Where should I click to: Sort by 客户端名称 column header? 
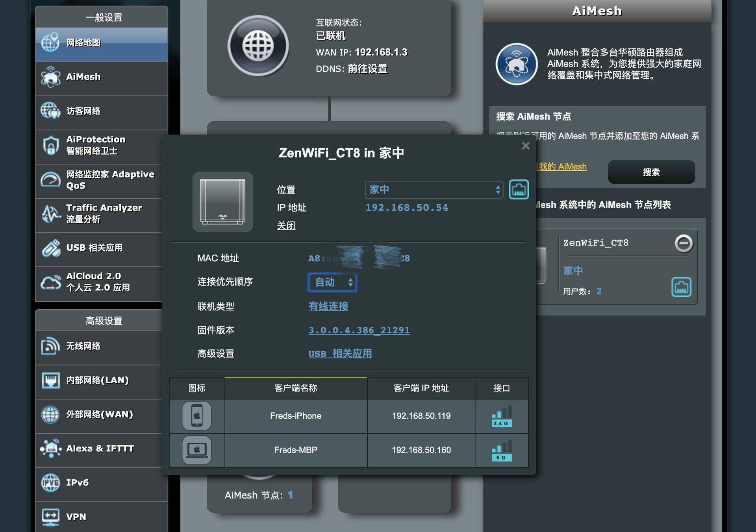pyautogui.click(x=296, y=388)
